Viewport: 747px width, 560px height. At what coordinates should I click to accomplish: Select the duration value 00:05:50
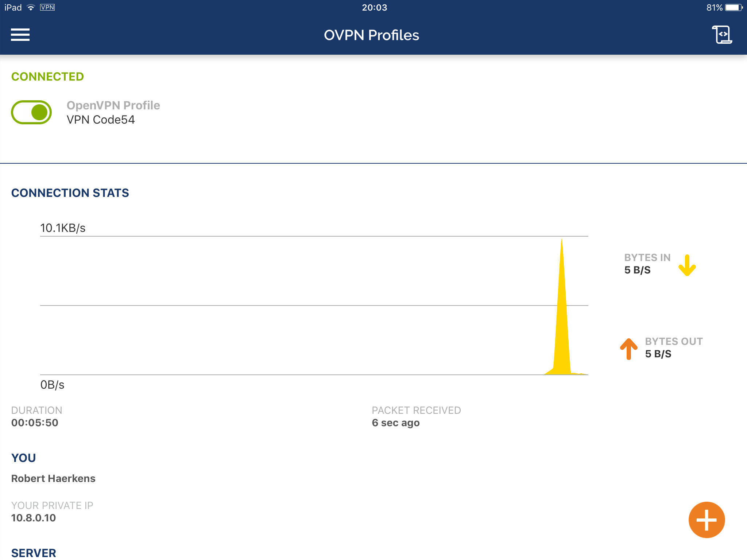coord(35,423)
